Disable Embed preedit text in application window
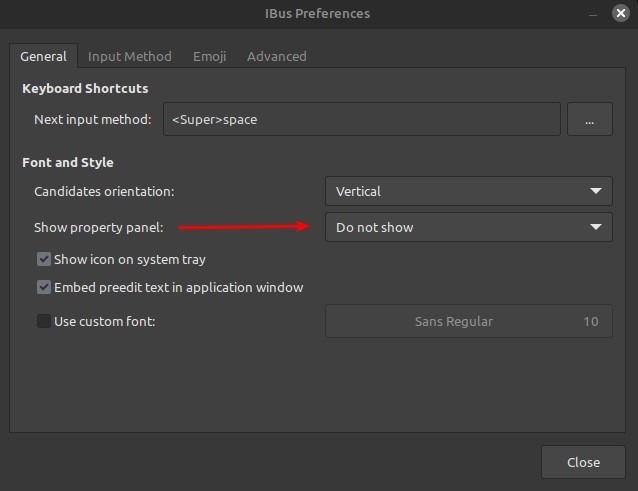 click(x=44, y=287)
